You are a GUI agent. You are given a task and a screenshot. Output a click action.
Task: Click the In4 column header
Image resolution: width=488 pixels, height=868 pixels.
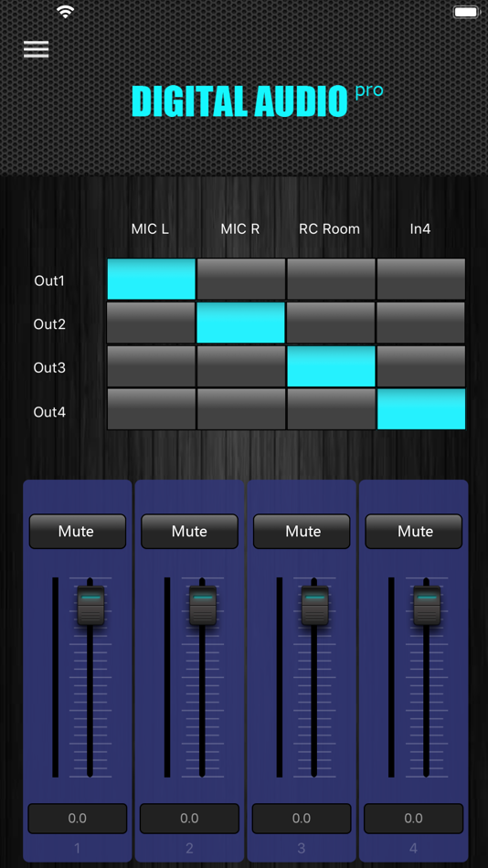[420, 228]
